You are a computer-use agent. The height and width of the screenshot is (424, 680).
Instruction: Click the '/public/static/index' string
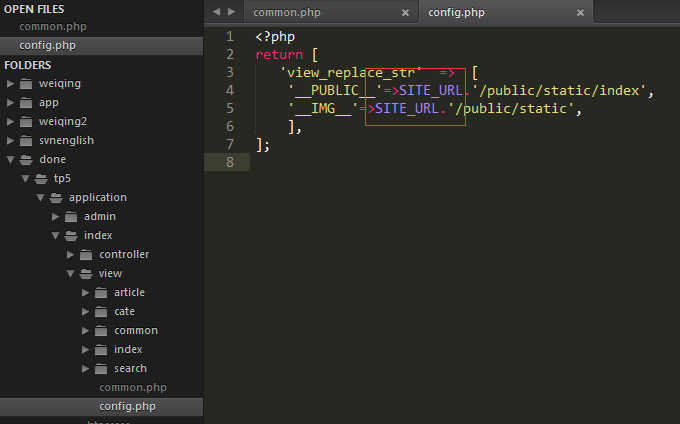[x=559, y=90]
